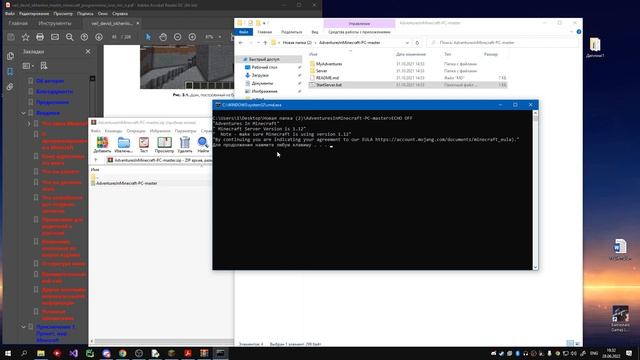Open the Файл ribbon tab in Explorer

point(244,32)
